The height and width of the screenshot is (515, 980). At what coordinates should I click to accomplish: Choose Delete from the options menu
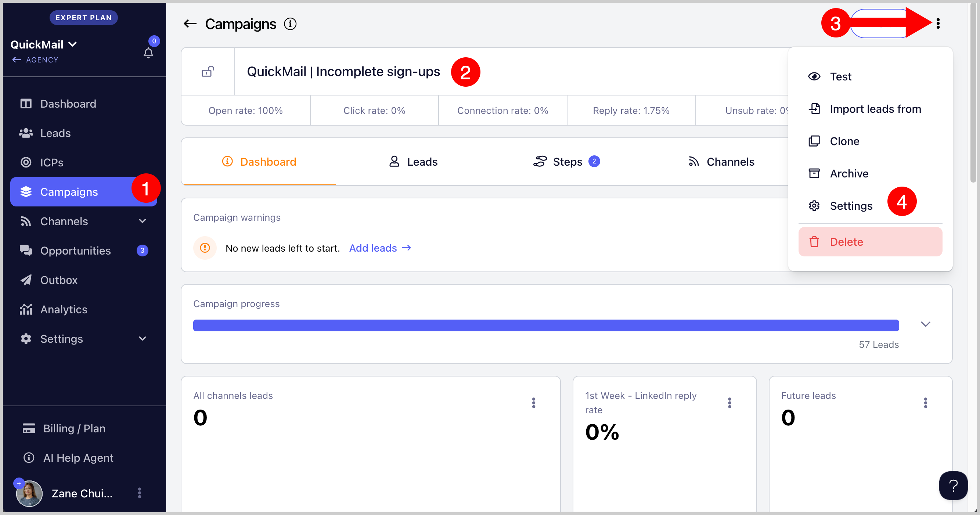click(x=870, y=242)
